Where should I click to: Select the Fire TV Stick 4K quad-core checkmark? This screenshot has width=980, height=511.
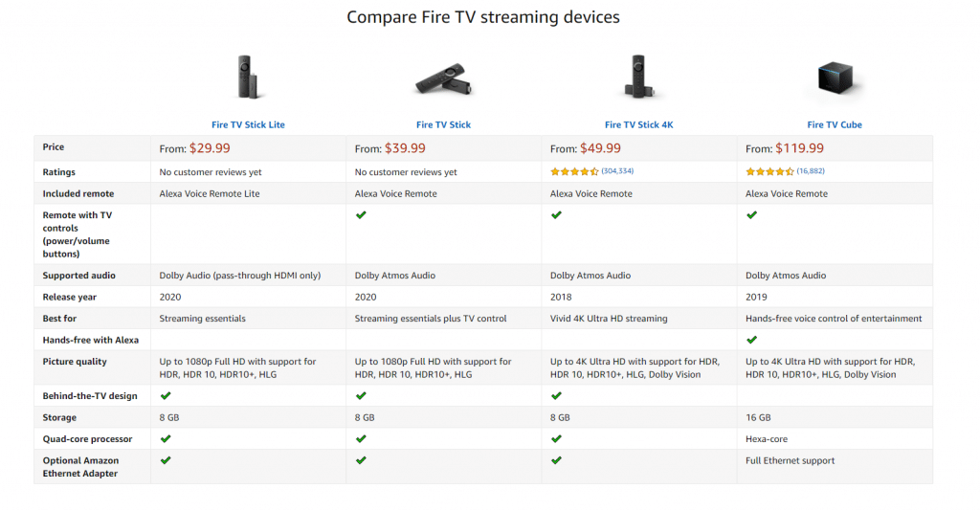[x=556, y=438]
